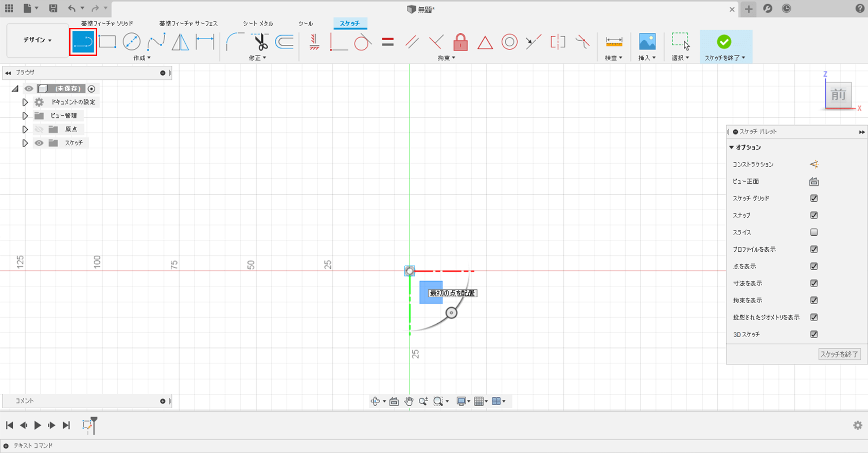Viewport: 868px width, 453px height.
Task: Select the Line sketch tool
Action: [x=83, y=42]
